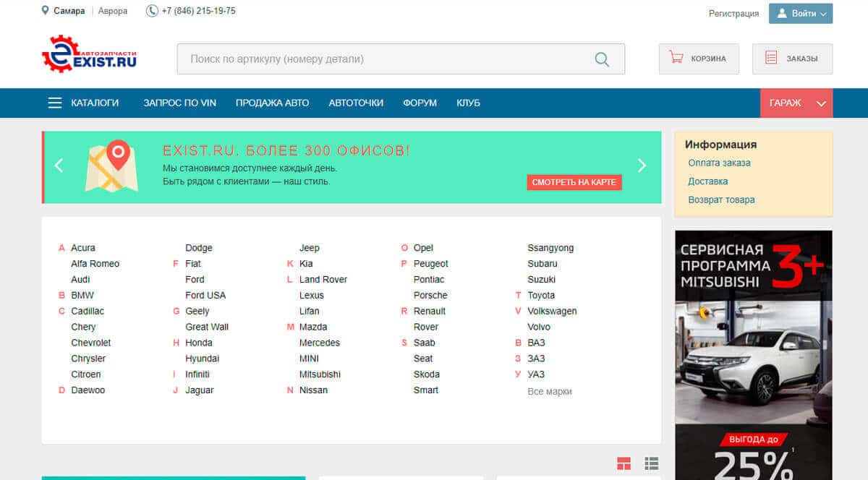The height and width of the screenshot is (480, 868).
Task: Click the magnifier search icon
Action: pos(601,59)
